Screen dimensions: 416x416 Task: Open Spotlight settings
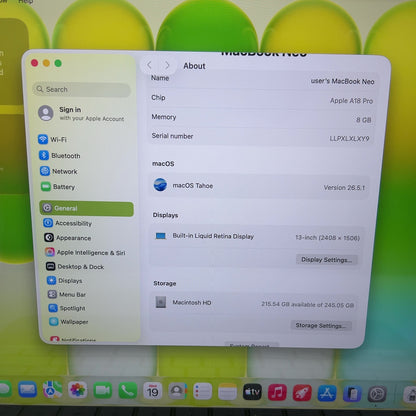pos(67,308)
